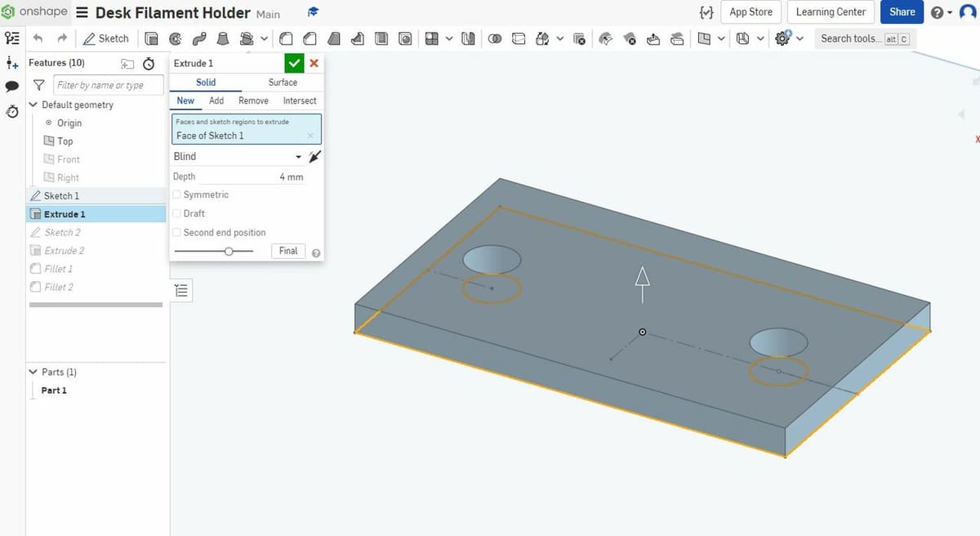Open the feature list toggle icon in toolbar
This screenshot has width=980, height=536.
click(12, 38)
